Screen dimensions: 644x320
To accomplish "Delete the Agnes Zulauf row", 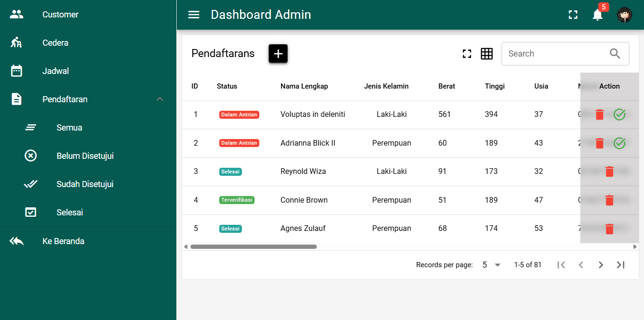I will pos(609,229).
